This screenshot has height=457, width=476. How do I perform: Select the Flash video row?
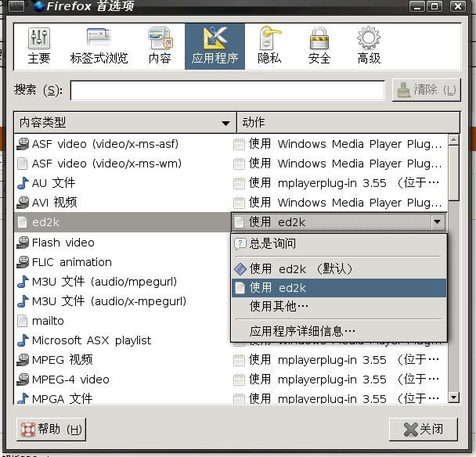[x=122, y=243]
